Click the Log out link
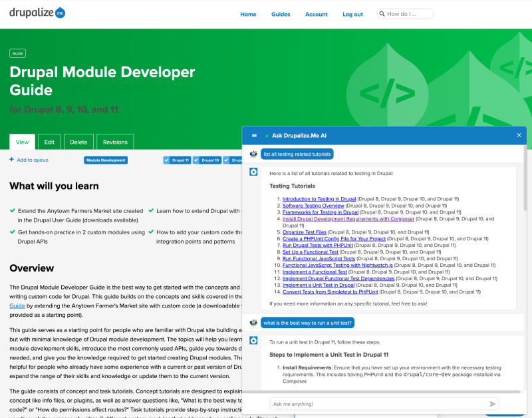The width and height of the screenshot is (532, 418). pos(352,14)
